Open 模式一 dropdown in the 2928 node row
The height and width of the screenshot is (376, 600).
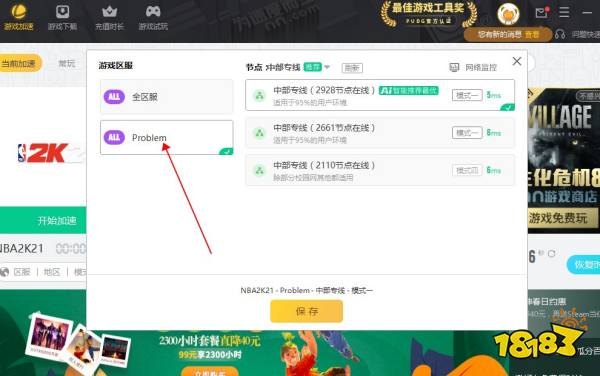467,95
